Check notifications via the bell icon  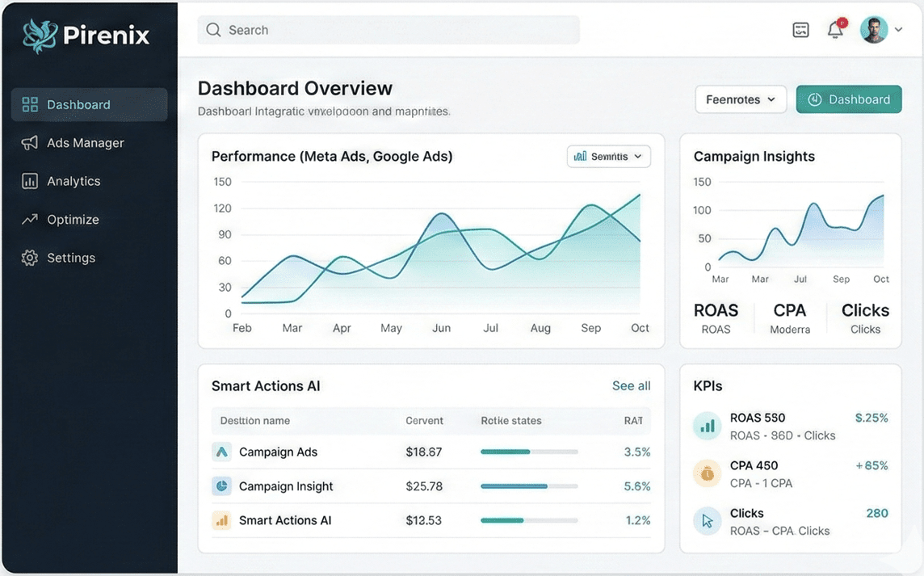(835, 29)
